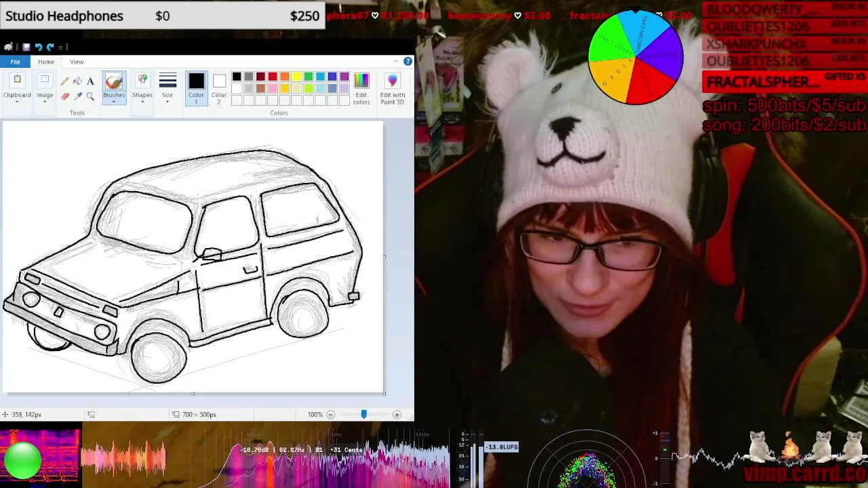The width and height of the screenshot is (868, 488).
Task: Click the Edit with Paint 3D icon
Action: coord(392,81)
